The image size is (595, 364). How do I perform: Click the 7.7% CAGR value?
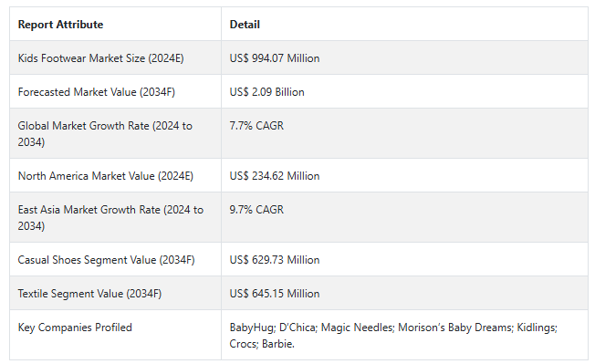(256, 126)
